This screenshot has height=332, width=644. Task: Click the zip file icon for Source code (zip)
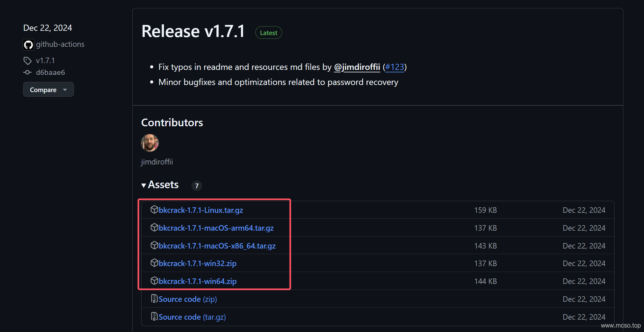[154, 299]
